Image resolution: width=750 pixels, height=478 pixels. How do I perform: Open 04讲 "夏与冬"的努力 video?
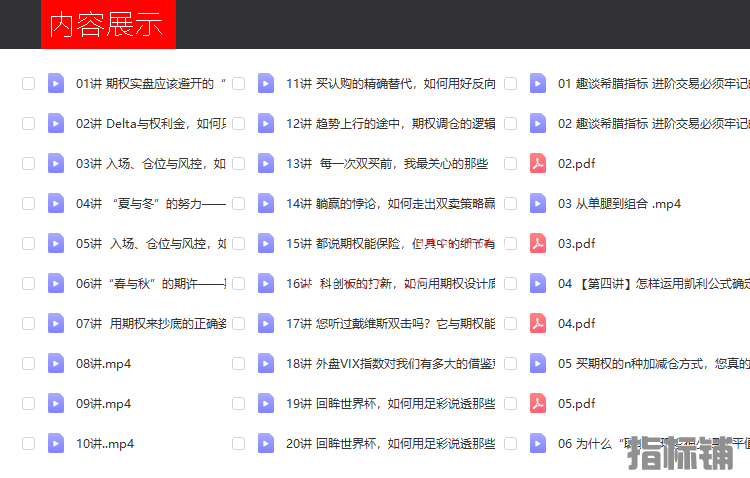click(150, 204)
